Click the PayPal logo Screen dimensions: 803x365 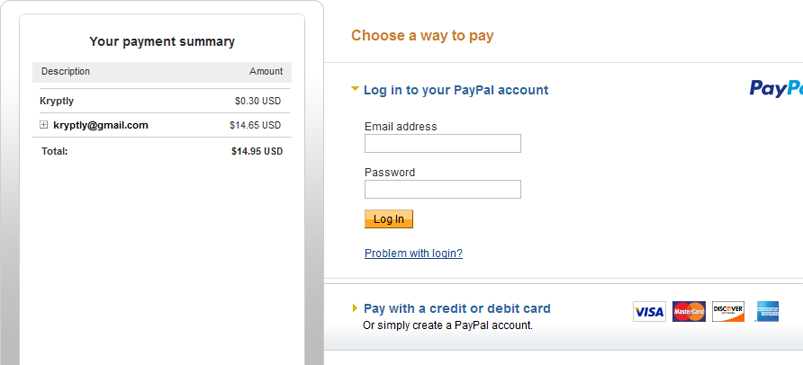tap(776, 89)
